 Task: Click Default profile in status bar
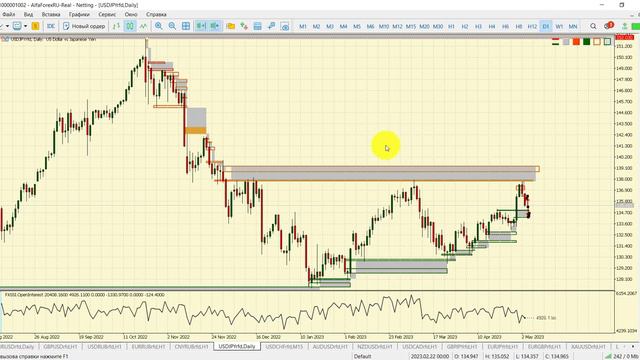point(362,356)
